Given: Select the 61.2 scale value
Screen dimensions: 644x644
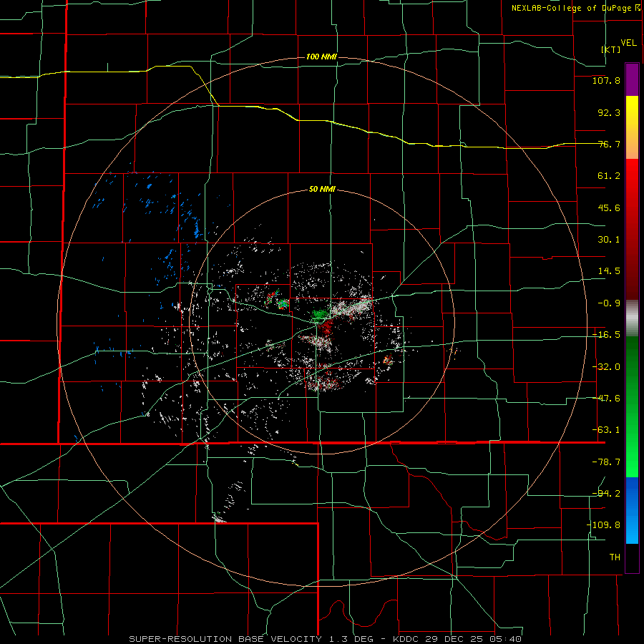Looking at the screenshot, I should tap(609, 176).
